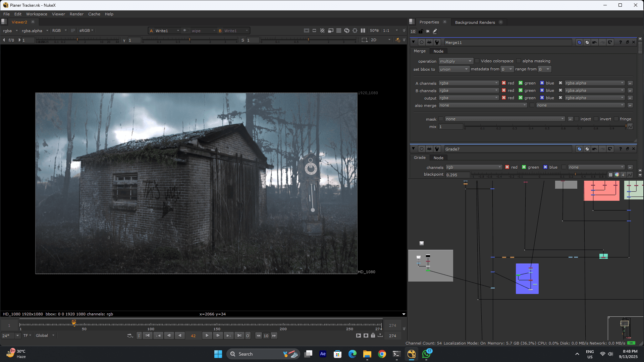Screen dimensions: 644x362
Task: Adjust the Grade7 blackpoint slider
Action: (x=539, y=175)
